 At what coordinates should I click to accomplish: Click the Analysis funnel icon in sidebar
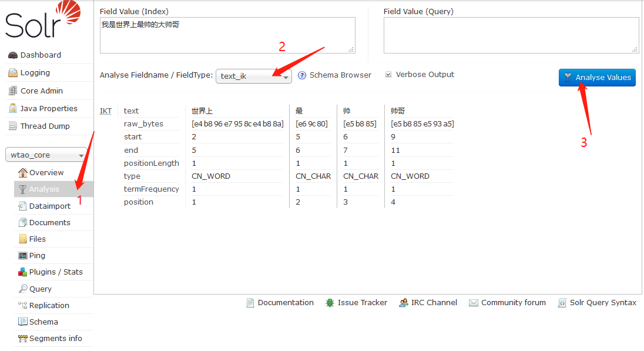(22, 189)
